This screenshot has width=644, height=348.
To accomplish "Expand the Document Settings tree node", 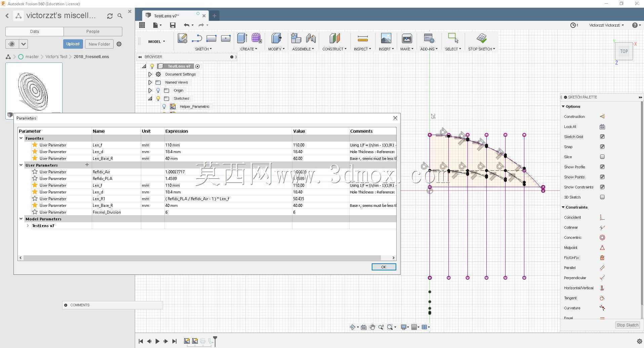I will pos(150,74).
